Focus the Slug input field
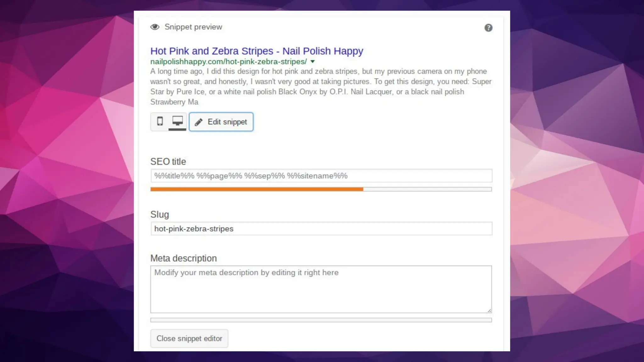 pos(321,229)
